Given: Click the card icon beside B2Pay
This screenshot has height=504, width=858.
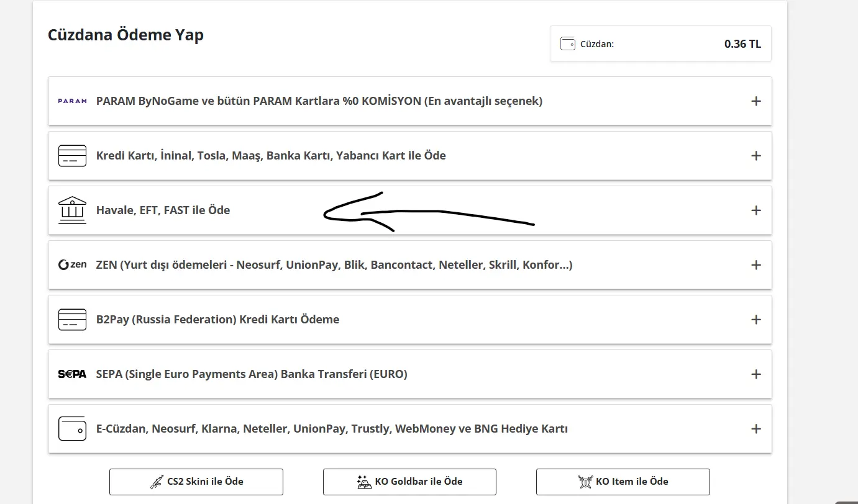Looking at the screenshot, I should 72,320.
